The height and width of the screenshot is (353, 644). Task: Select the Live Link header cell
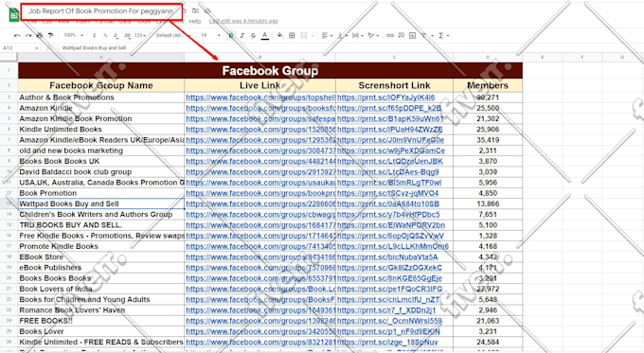coord(260,85)
